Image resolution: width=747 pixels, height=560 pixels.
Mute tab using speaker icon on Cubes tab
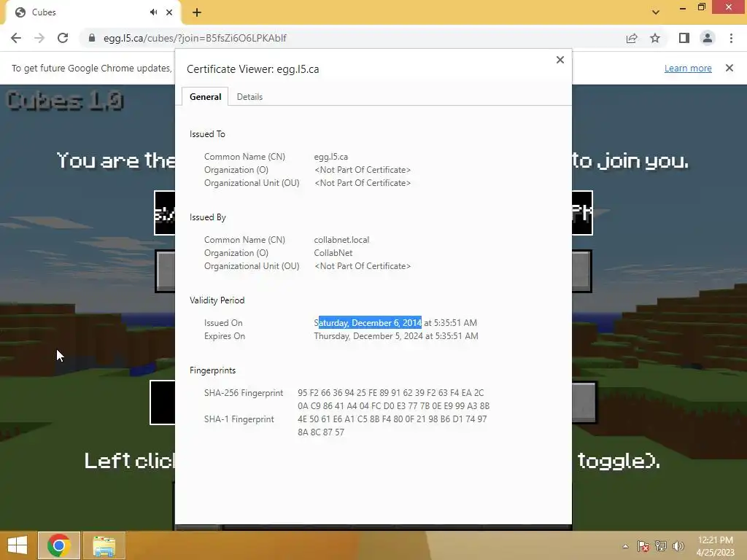coord(153,12)
